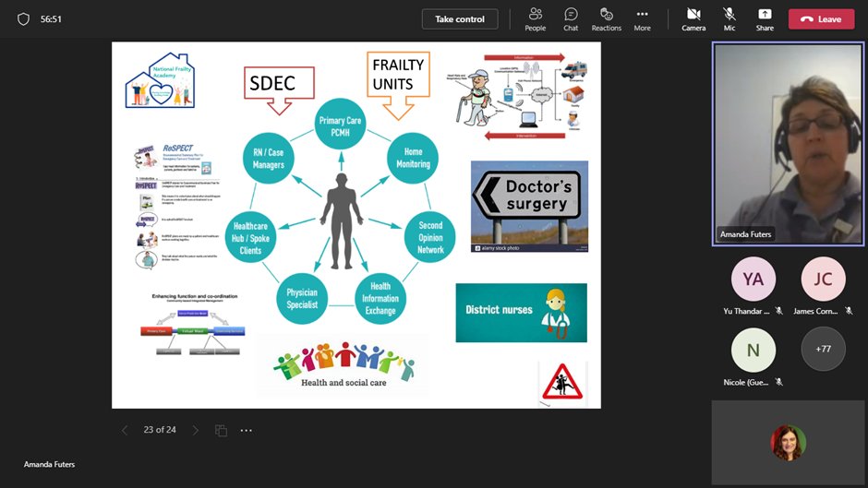Click the N participant avatar
868x488 pixels.
point(753,350)
